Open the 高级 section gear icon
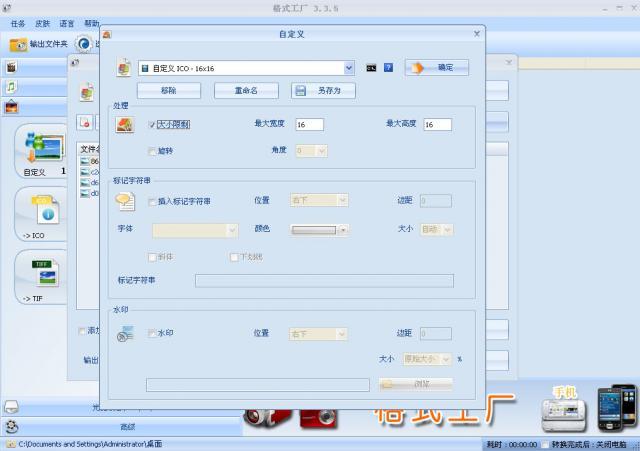 (12, 427)
